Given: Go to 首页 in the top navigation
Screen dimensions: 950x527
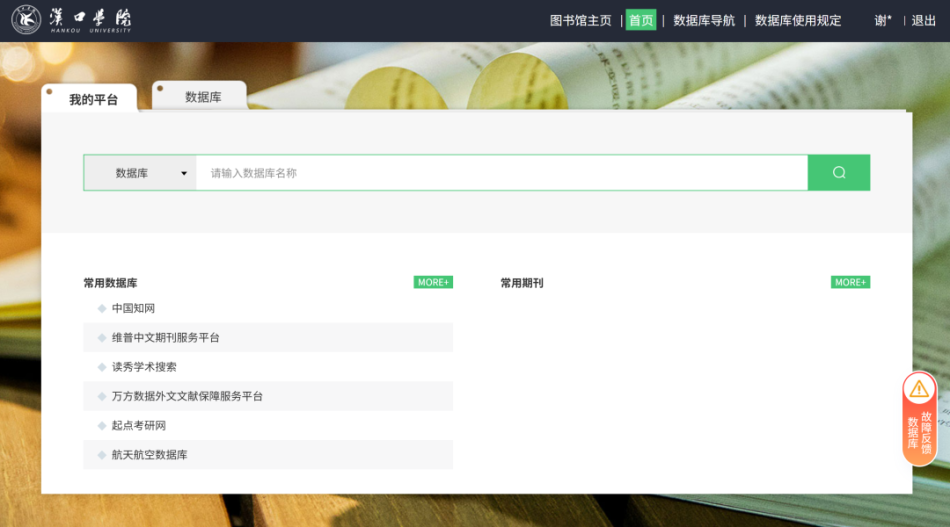Looking at the screenshot, I should click(x=640, y=20).
